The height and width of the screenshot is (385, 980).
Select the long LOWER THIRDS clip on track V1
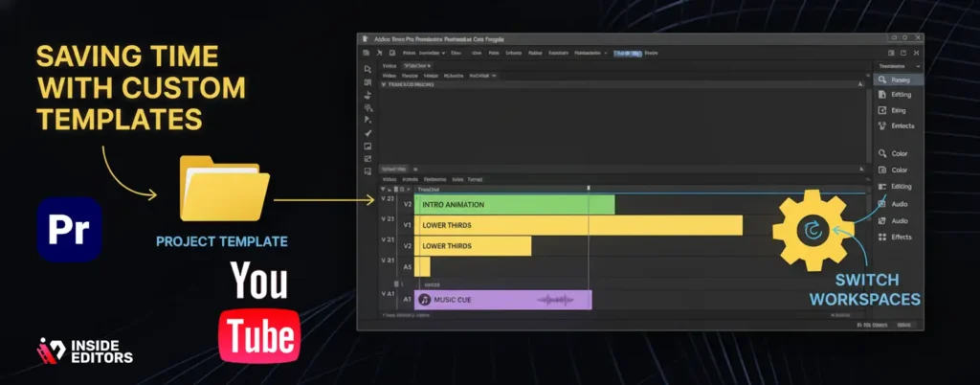click(578, 225)
